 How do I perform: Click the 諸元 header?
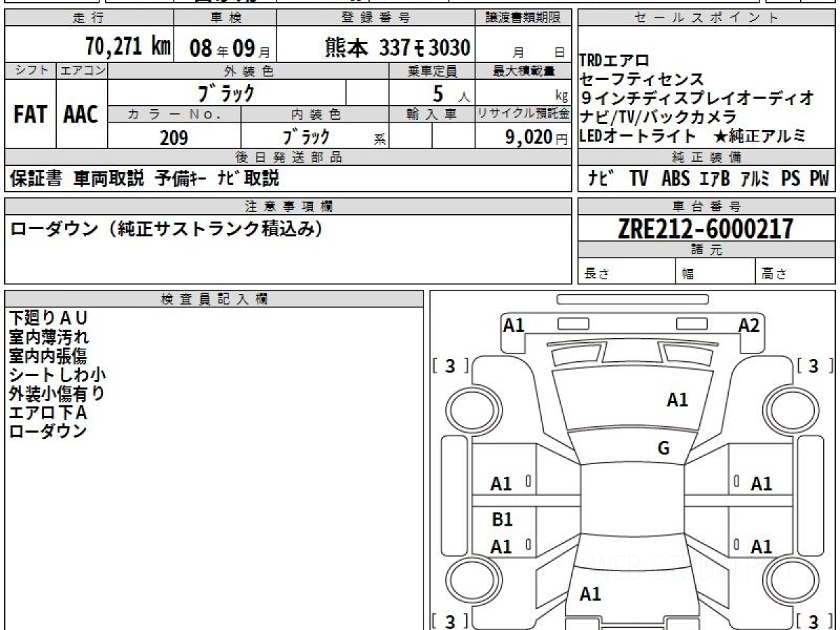pyautogui.click(x=706, y=250)
